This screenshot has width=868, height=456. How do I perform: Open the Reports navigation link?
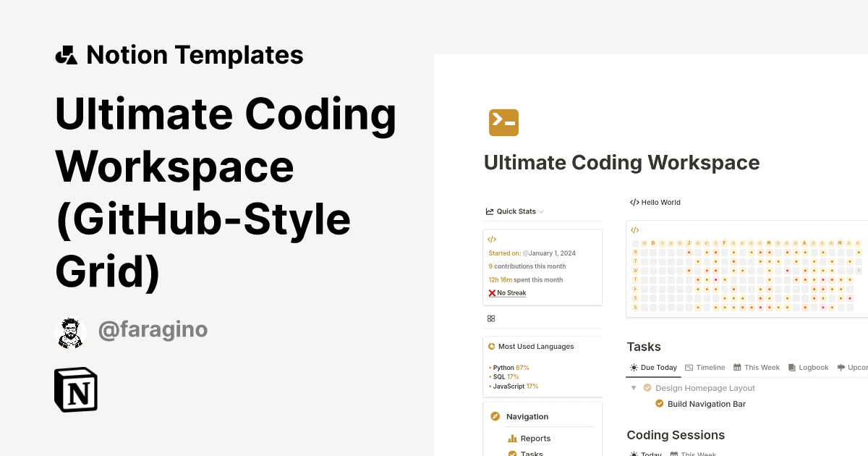535,439
